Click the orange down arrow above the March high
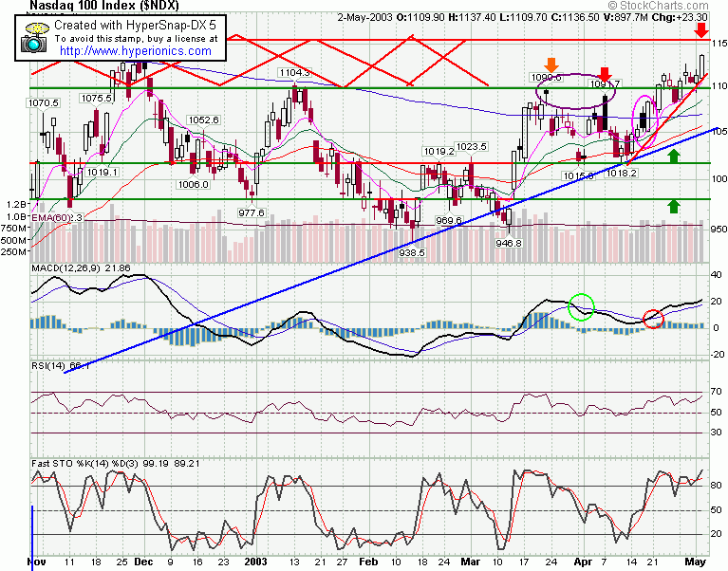The image size is (728, 571). point(551,64)
